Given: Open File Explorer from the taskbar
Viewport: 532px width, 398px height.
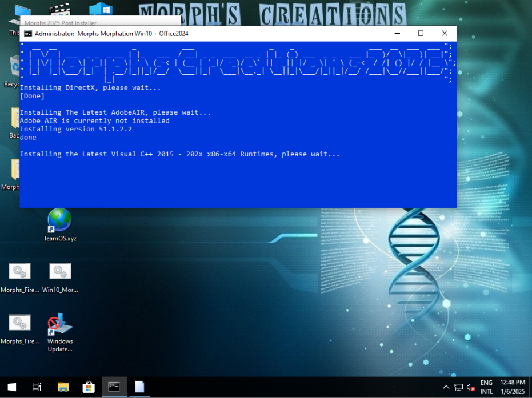Looking at the screenshot, I should 63,387.
